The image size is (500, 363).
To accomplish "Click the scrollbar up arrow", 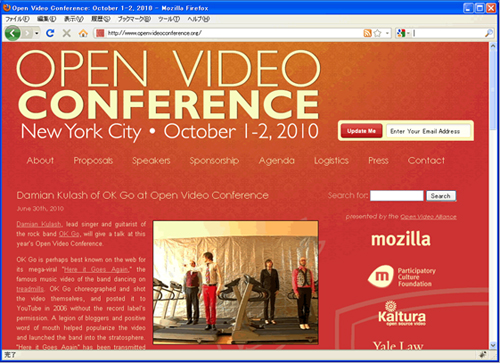I will coord(493,46).
